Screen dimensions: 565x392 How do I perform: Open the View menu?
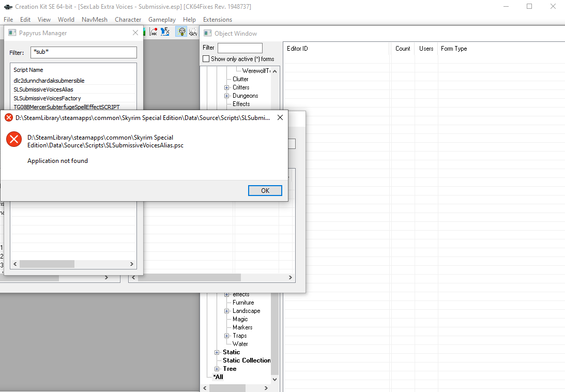pyautogui.click(x=44, y=20)
